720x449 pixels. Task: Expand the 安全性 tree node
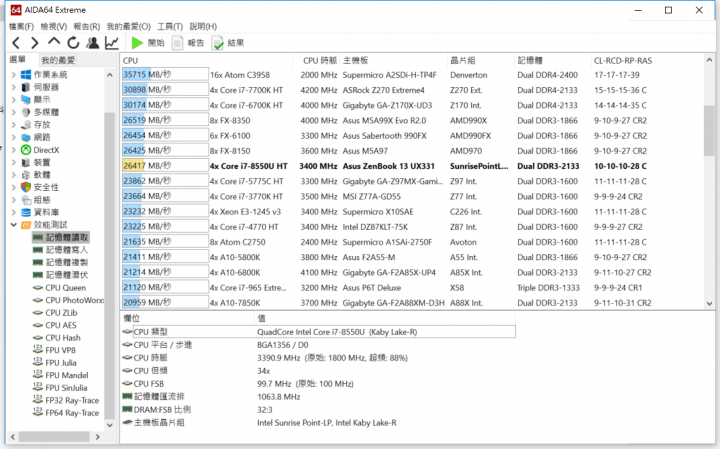[x=13, y=187]
